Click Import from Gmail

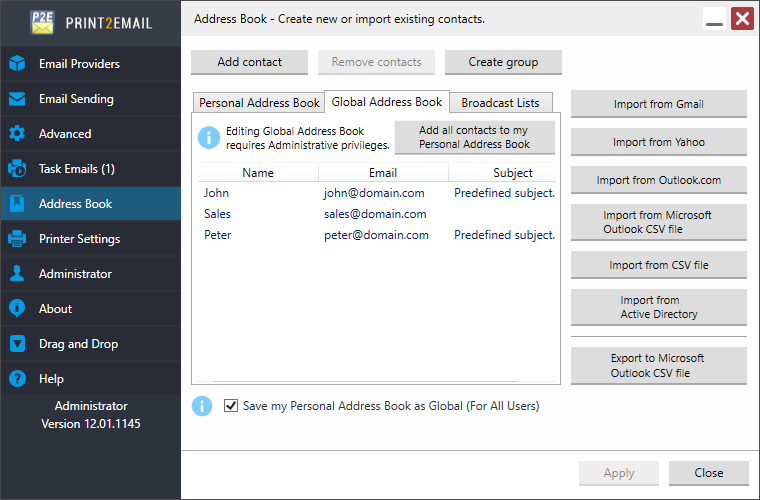659,104
